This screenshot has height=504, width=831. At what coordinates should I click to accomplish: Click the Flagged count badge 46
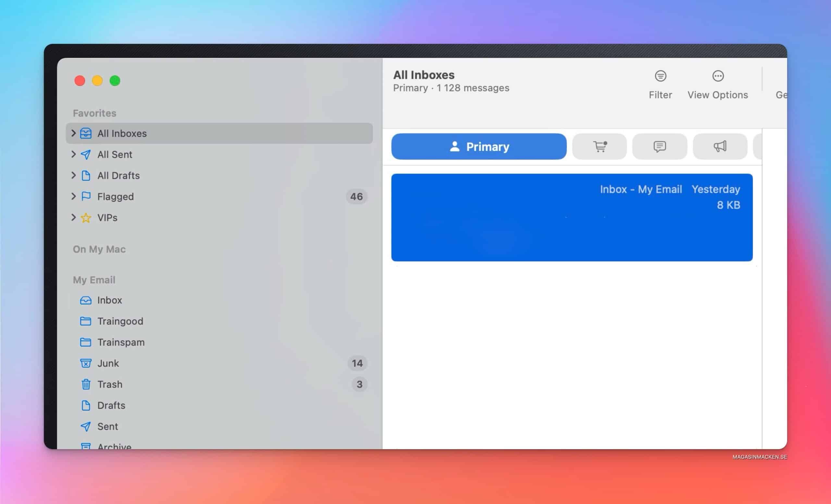(356, 196)
